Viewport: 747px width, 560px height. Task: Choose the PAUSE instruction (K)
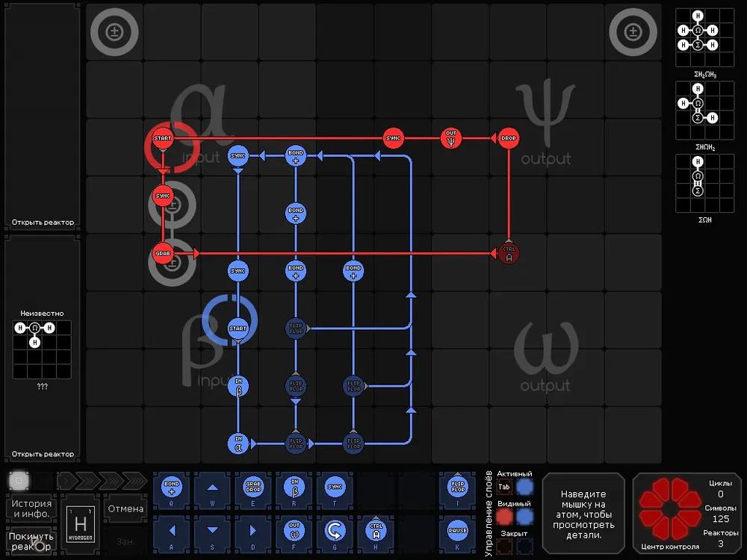point(457,534)
